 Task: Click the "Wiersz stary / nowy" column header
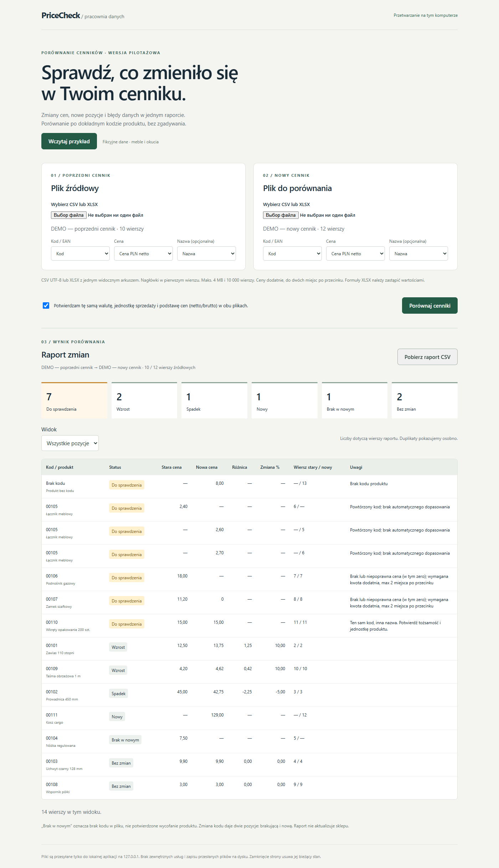pyautogui.click(x=313, y=467)
